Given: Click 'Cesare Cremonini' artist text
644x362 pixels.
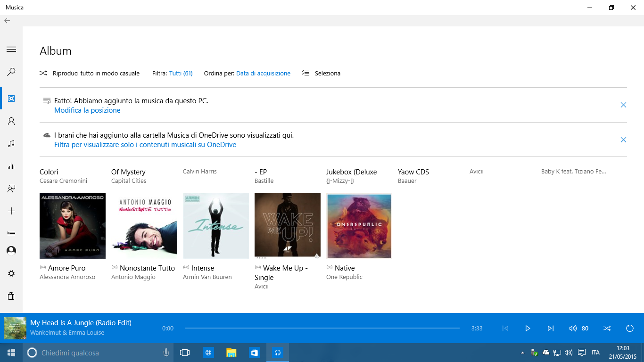Looking at the screenshot, I should coord(63,181).
